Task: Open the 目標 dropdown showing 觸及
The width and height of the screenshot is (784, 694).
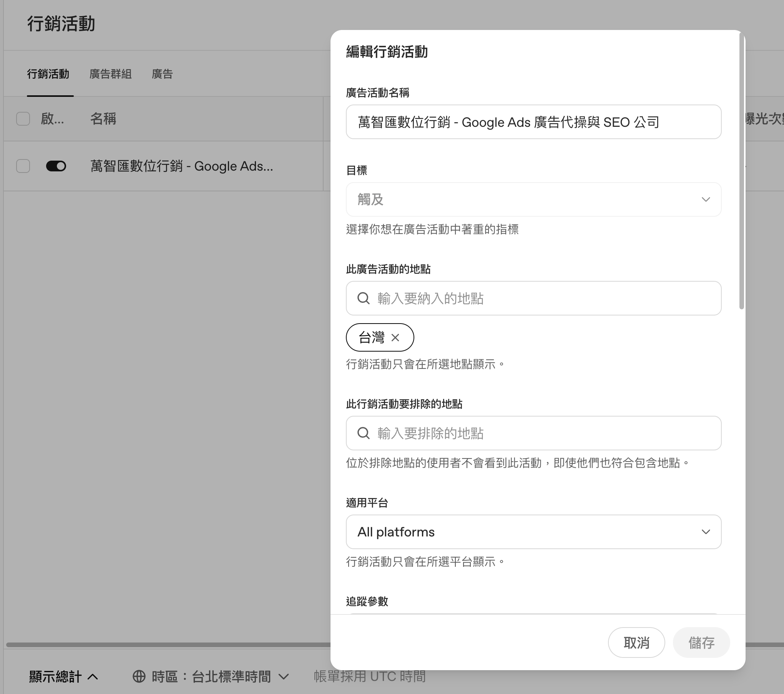Action: 533,199
